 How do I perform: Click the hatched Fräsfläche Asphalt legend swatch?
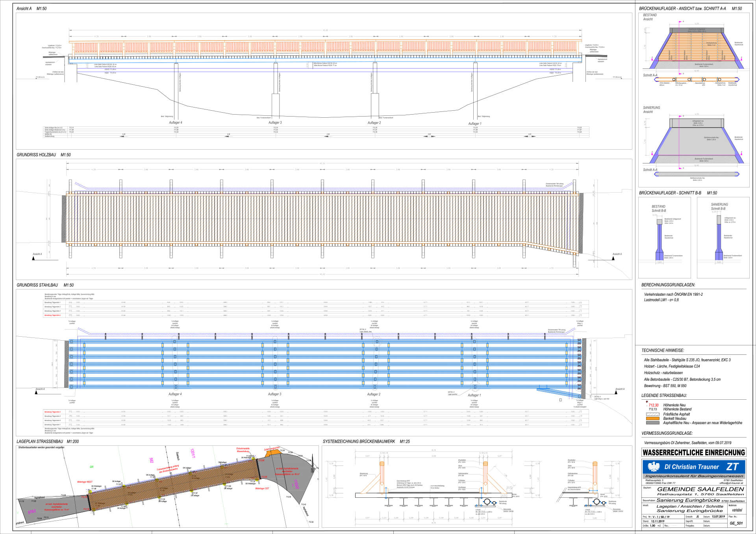(x=652, y=414)
